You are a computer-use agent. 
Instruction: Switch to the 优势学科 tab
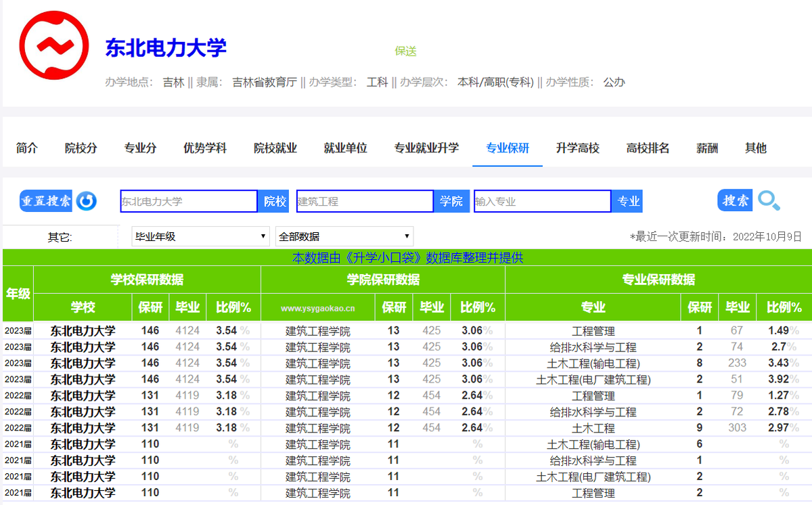205,148
